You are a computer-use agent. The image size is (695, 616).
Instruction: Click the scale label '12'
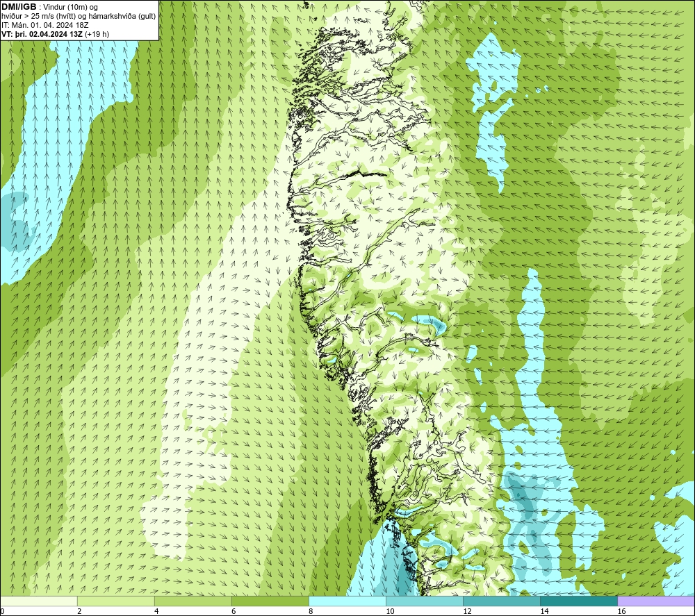pos(467,611)
